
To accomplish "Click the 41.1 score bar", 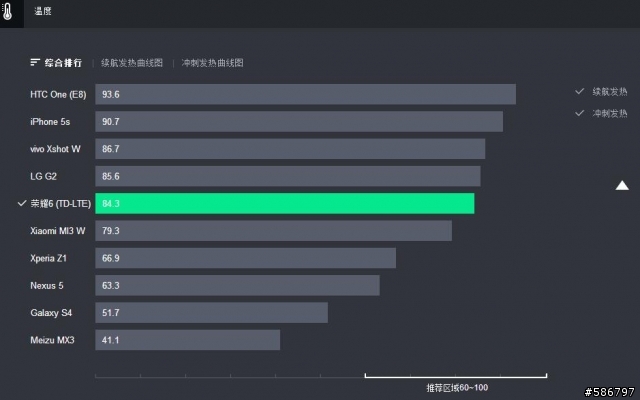I will pos(187,340).
